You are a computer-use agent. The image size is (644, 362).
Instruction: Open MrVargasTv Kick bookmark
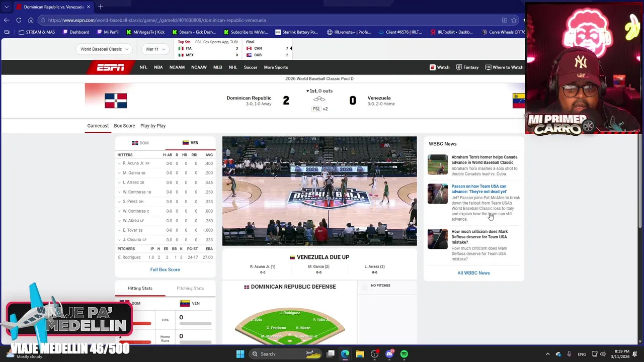145,32
